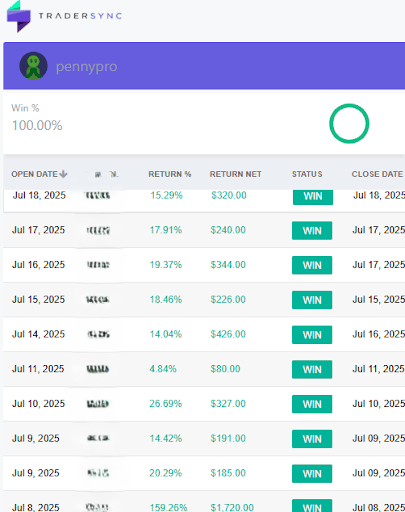The height and width of the screenshot is (512, 405).
Task: Click the TraderSync logo icon
Action: 19,16
